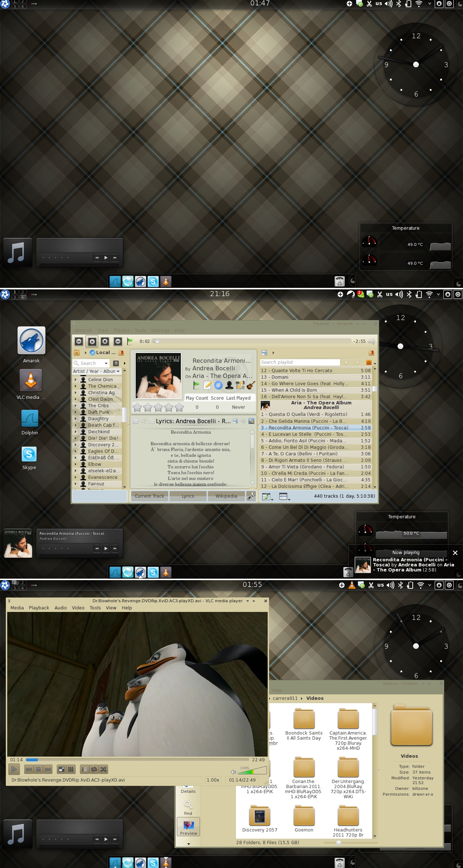Click the home icon in Amarok's browser breadcrumb
Viewport: 463px width, 868px height.
pos(77,353)
